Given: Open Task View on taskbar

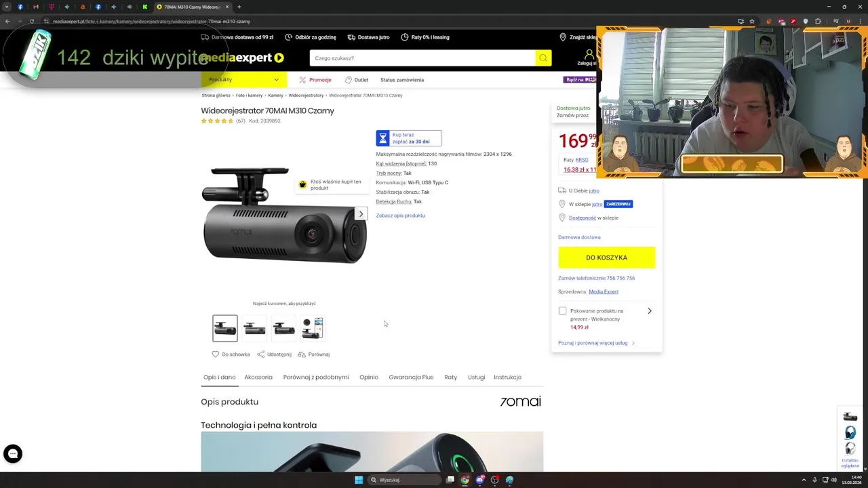Looking at the screenshot, I should 450,480.
